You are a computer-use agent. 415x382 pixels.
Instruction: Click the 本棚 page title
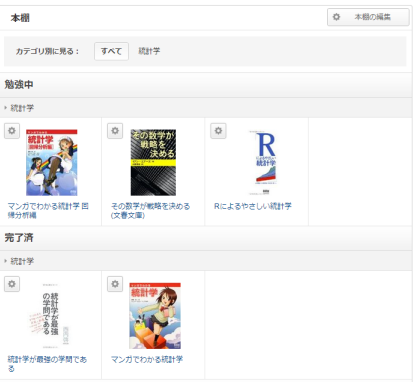pyautogui.click(x=20, y=18)
